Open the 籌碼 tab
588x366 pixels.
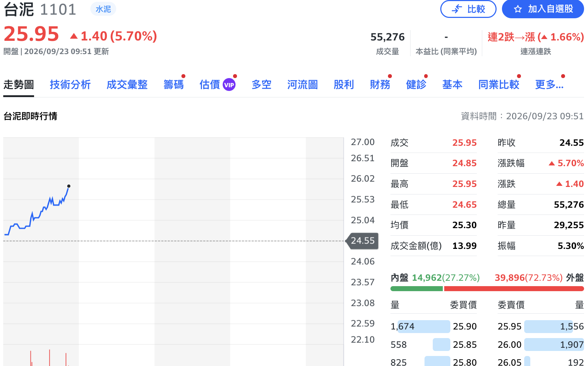pos(174,85)
